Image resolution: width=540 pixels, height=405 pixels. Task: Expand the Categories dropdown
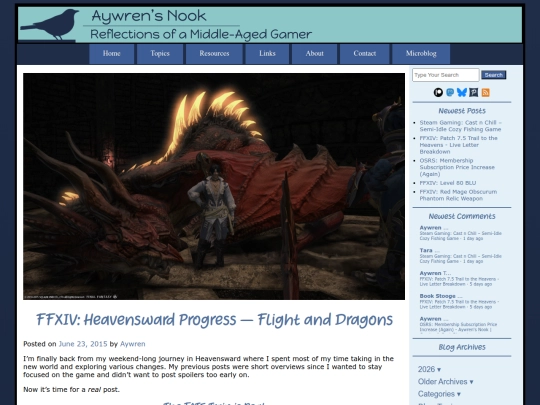coord(439,394)
